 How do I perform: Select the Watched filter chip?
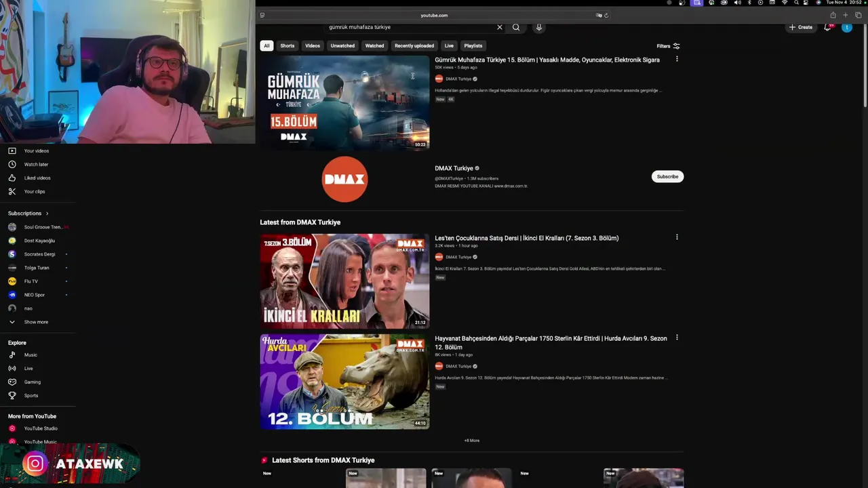coord(374,46)
